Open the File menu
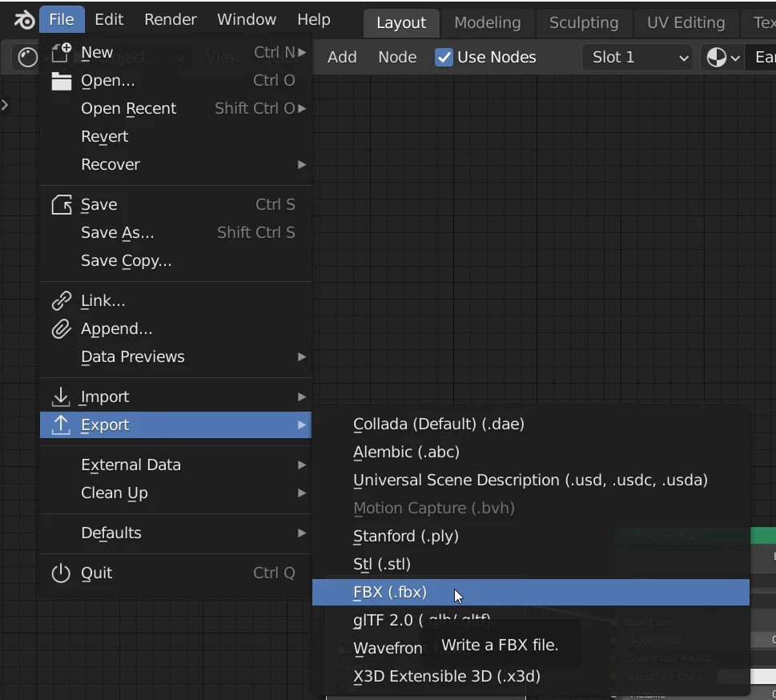 (62, 19)
